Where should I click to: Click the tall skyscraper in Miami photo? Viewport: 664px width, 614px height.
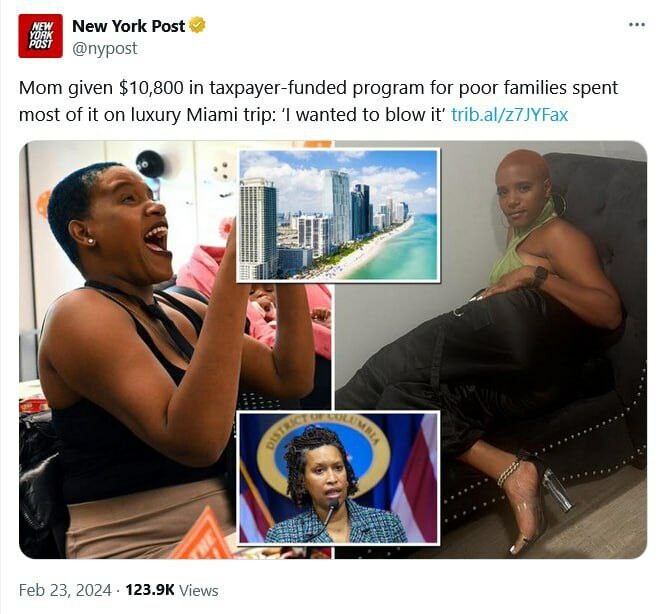tap(340, 205)
